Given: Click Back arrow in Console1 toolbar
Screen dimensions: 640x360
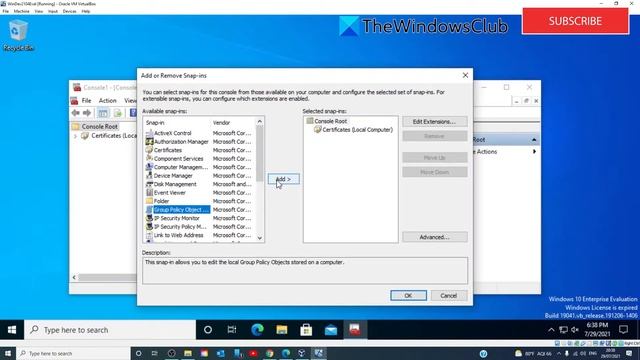Looking at the screenshot, I should pos(76,113).
